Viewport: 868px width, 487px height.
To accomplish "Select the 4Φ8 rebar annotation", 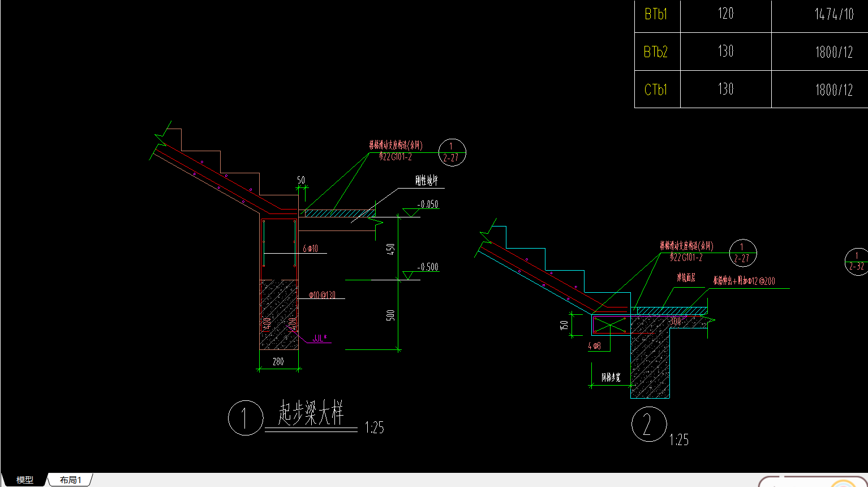I will pyautogui.click(x=595, y=345).
